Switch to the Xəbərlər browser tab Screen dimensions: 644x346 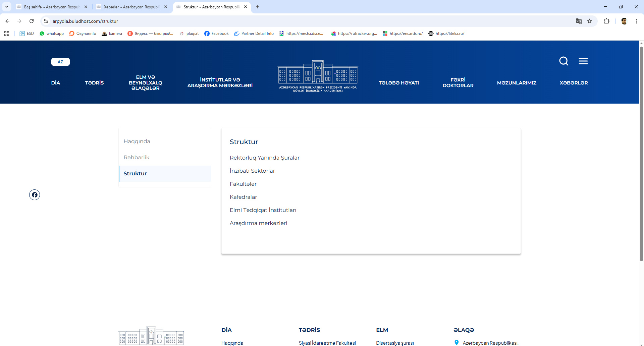pos(131,7)
